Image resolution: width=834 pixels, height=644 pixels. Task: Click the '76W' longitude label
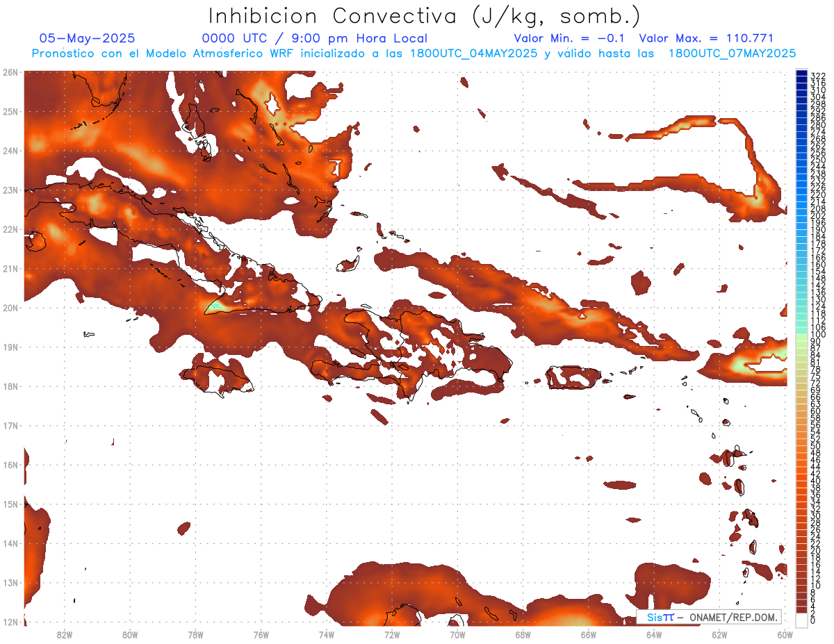point(261,634)
